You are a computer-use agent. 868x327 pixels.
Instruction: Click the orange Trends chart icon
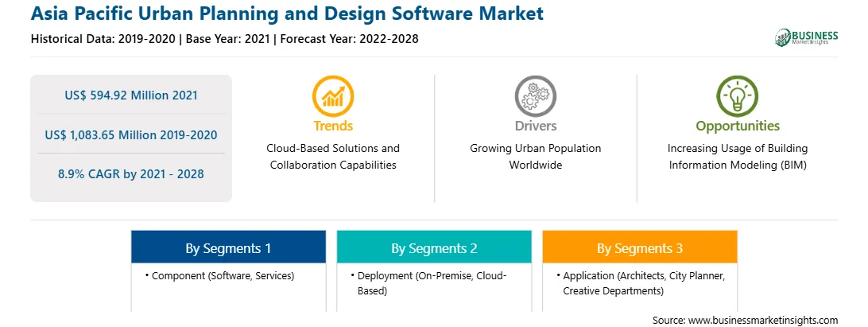(x=333, y=96)
